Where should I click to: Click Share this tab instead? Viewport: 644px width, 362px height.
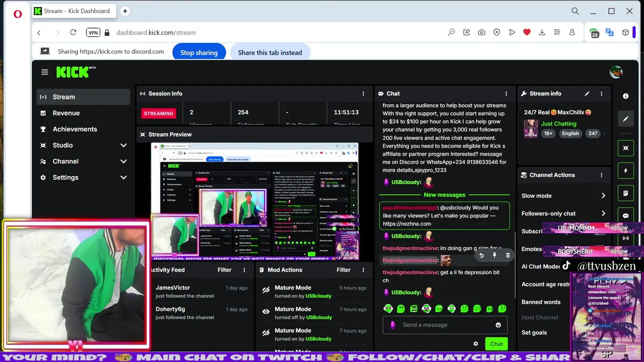pyautogui.click(x=270, y=52)
